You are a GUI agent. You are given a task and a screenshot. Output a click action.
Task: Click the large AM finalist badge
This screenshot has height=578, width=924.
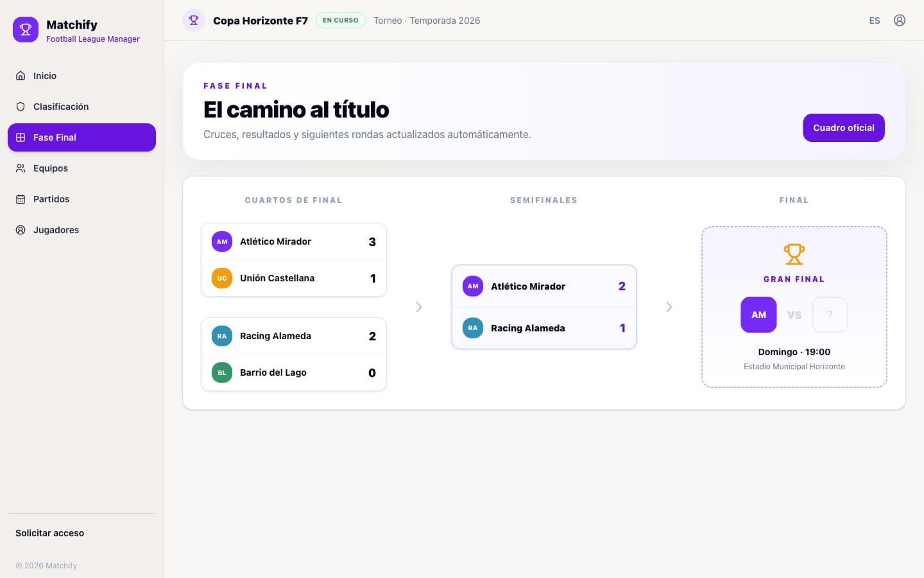coord(758,315)
